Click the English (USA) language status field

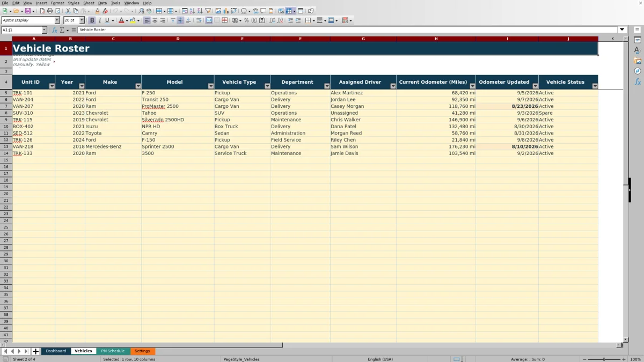pos(380,359)
